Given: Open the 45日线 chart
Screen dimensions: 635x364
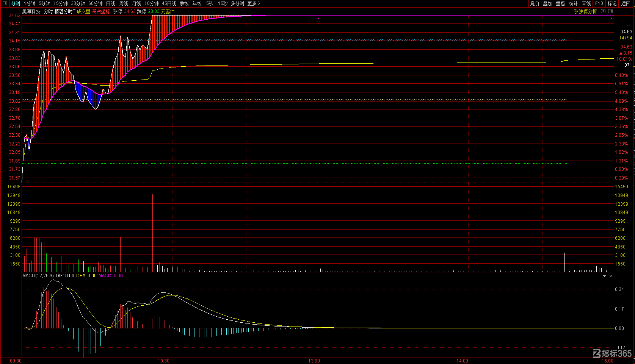Looking at the screenshot, I should pos(169,3).
